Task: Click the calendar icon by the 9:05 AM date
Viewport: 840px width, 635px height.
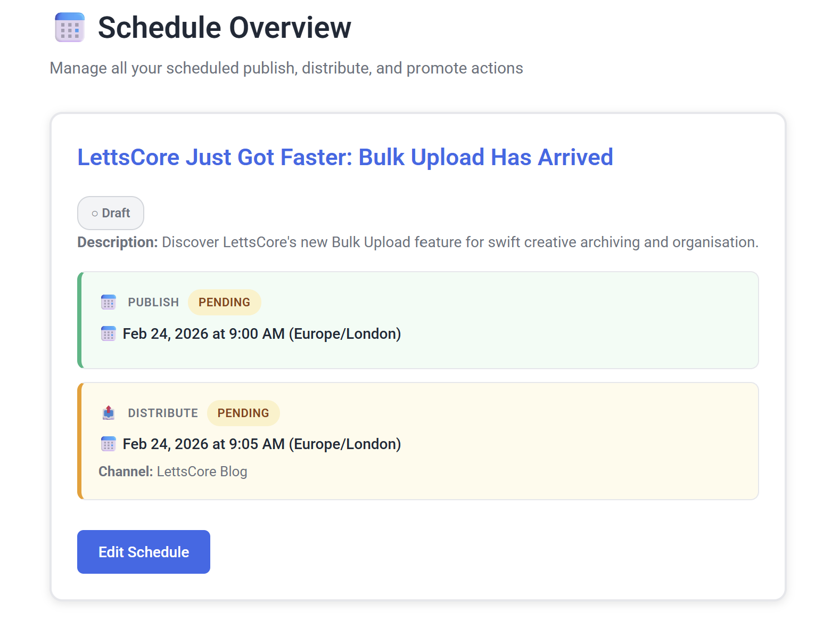Action: tap(109, 444)
